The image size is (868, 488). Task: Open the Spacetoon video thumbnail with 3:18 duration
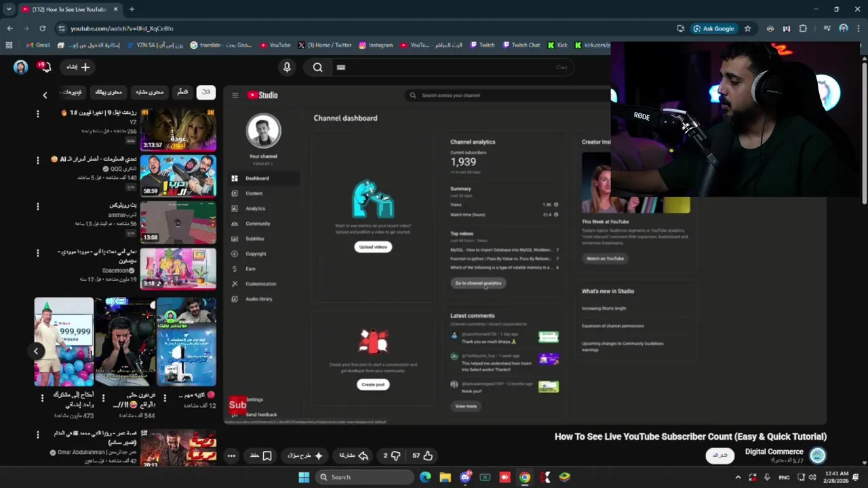(x=178, y=268)
